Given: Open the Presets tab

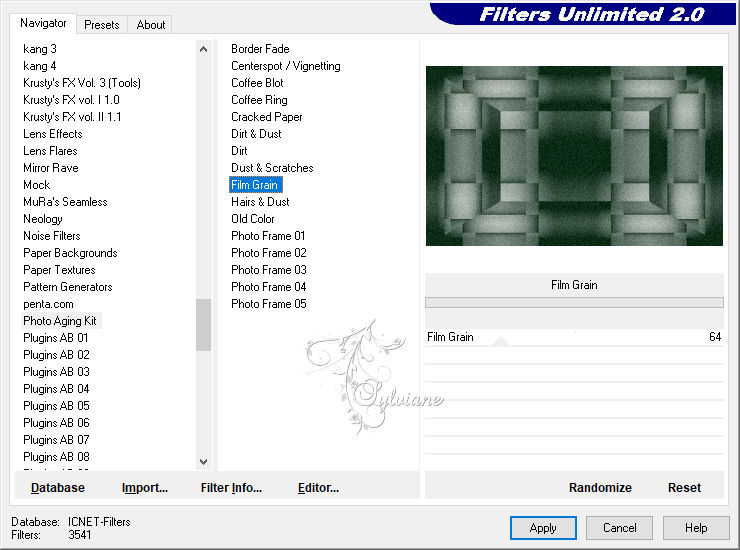Looking at the screenshot, I should point(101,25).
